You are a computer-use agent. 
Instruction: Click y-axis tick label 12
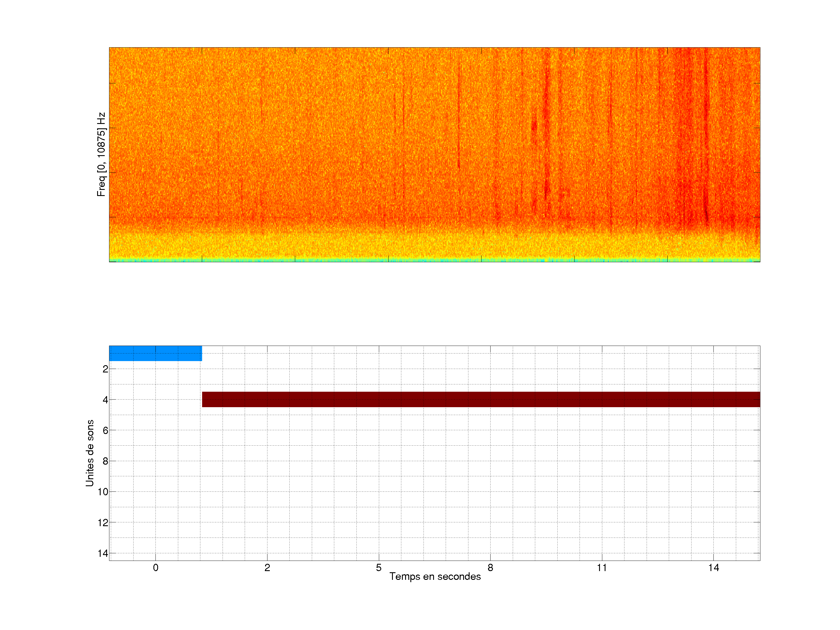pyautogui.click(x=103, y=523)
